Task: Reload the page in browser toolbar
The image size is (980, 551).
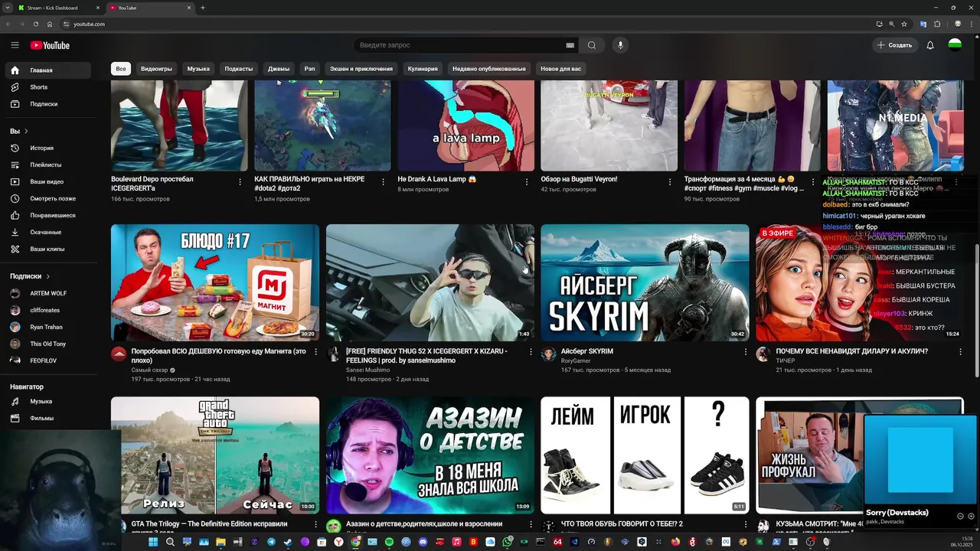Action: click(36, 24)
